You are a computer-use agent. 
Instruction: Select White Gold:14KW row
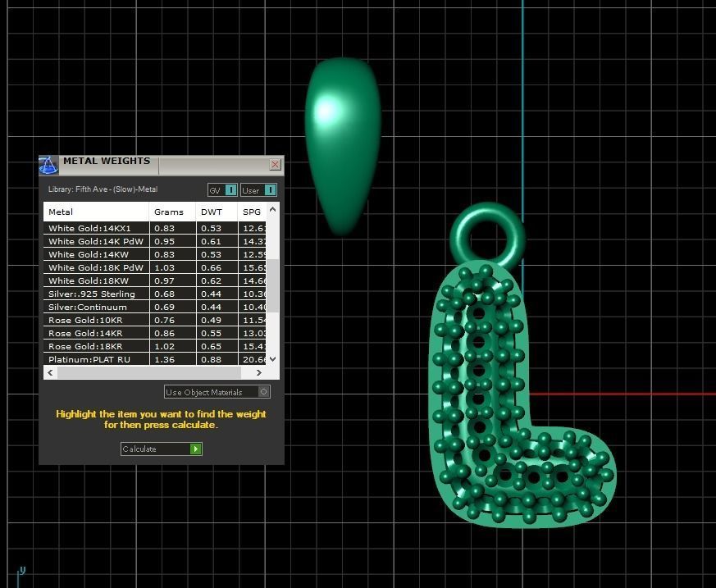155,255
